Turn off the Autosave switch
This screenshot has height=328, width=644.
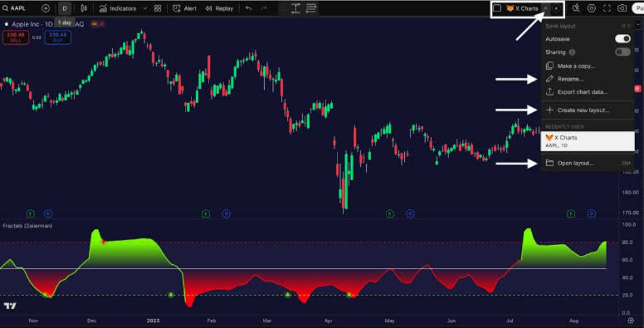pos(622,39)
